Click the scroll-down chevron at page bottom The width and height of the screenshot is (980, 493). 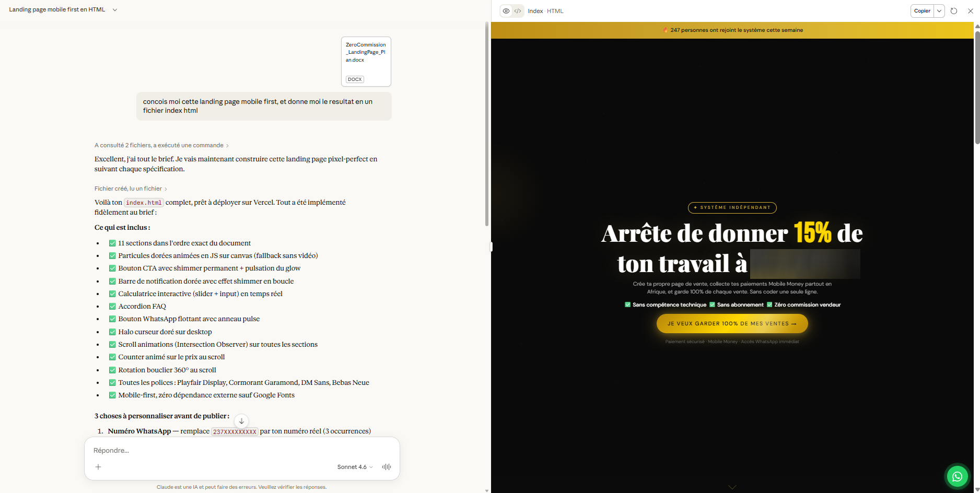tap(732, 487)
